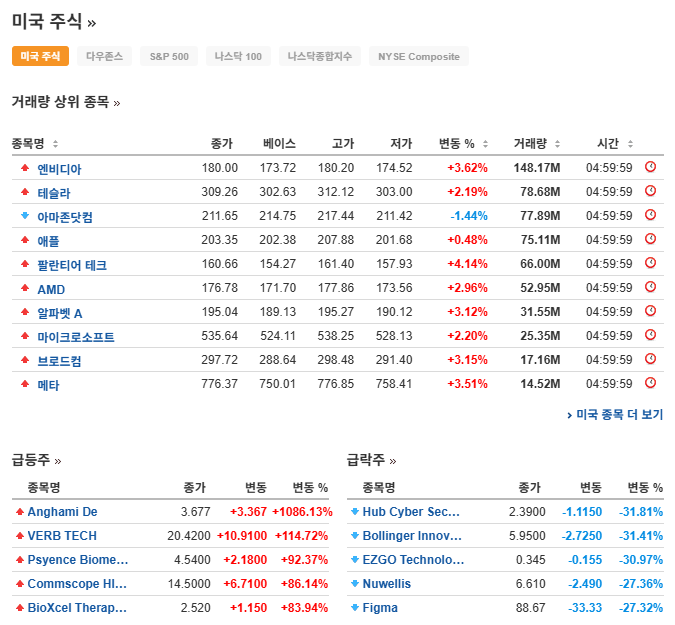Open the 애플 stock link

pos(48,241)
